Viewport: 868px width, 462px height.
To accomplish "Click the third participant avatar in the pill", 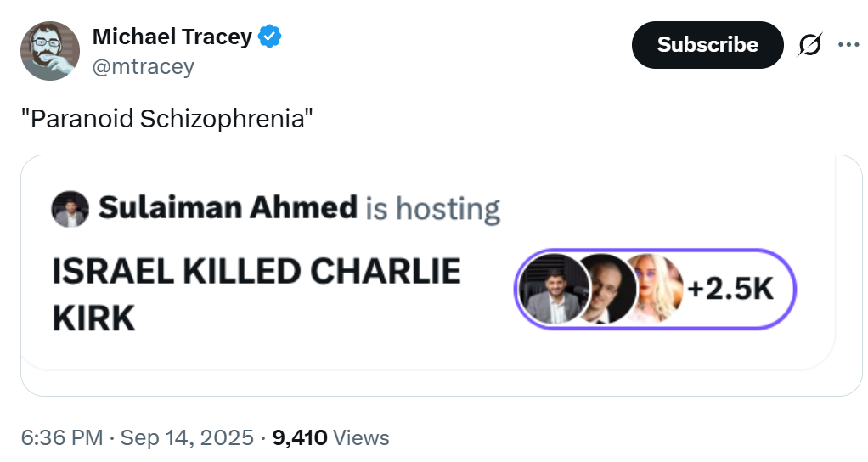I will [656, 290].
